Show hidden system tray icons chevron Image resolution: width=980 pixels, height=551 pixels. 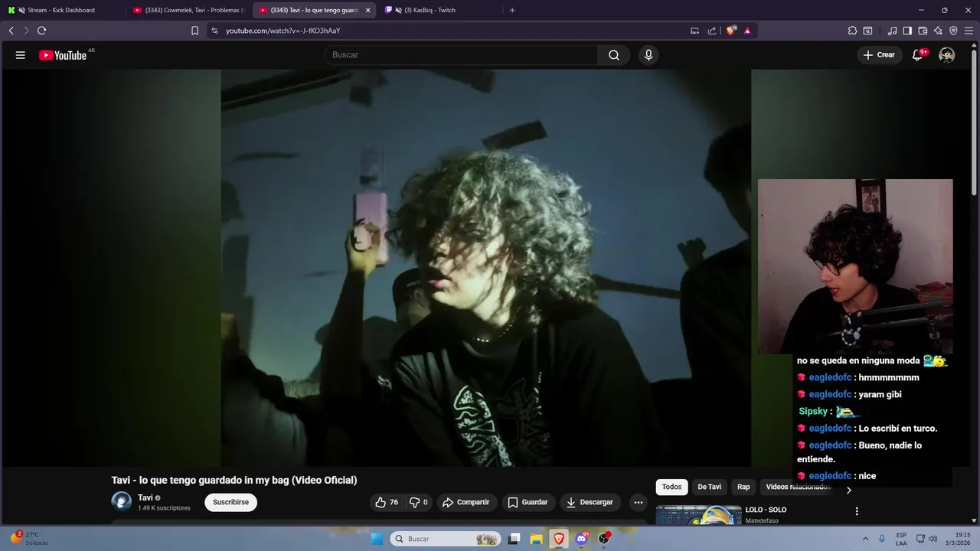click(866, 539)
